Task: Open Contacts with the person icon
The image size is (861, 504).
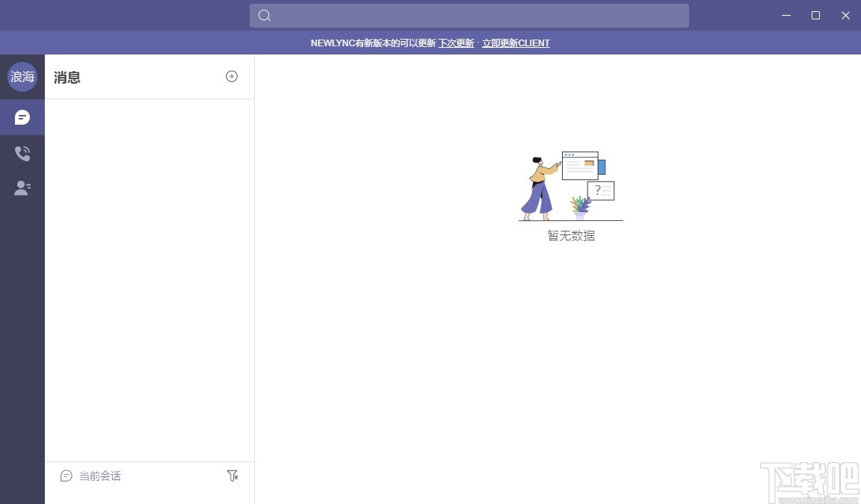Action: point(22,187)
